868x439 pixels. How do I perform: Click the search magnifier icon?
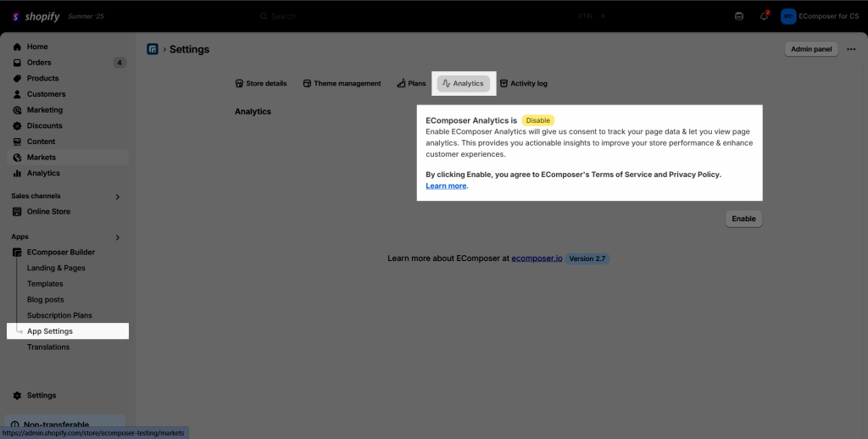point(264,17)
